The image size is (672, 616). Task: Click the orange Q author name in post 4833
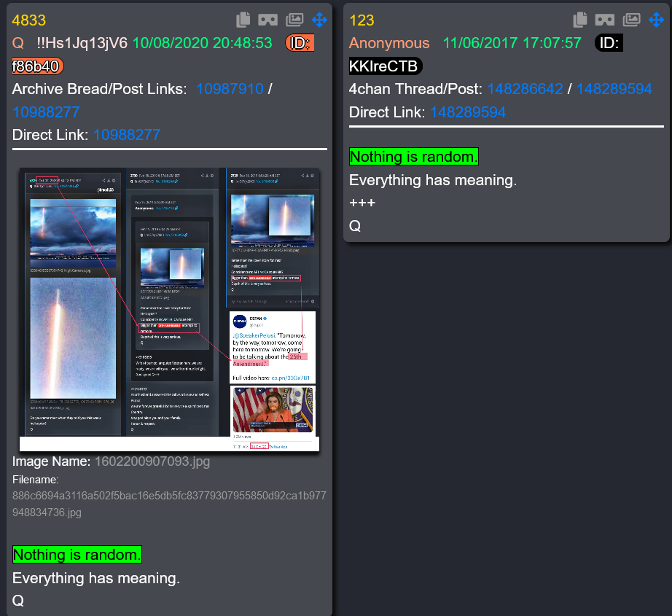tap(18, 43)
